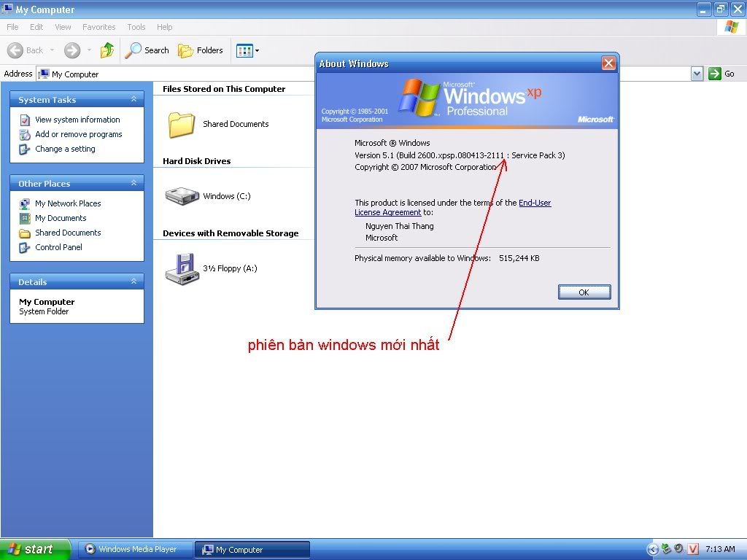Screen dimensions: 747x560
Task: Click the My Computer icon in the address bar
Action: click(x=44, y=74)
